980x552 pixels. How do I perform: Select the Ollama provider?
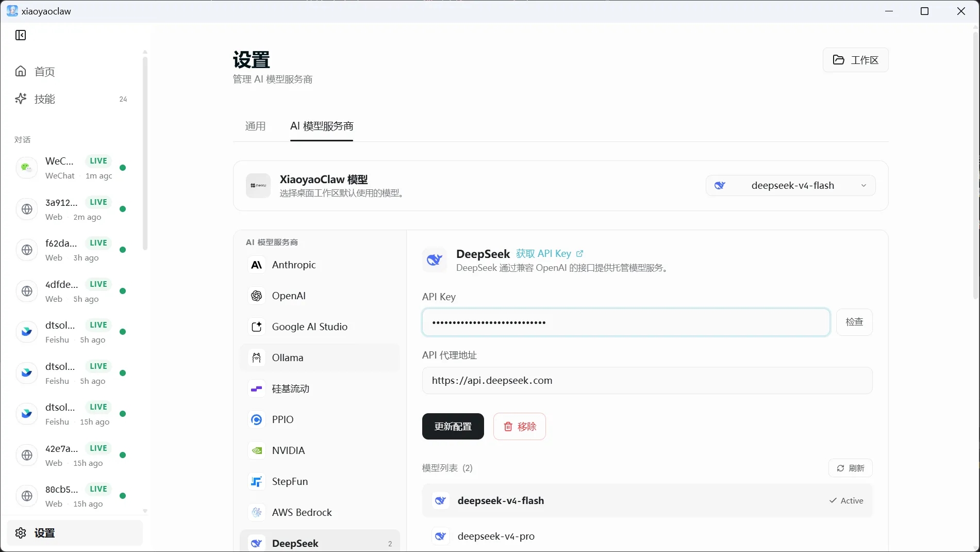click(320, 358)
